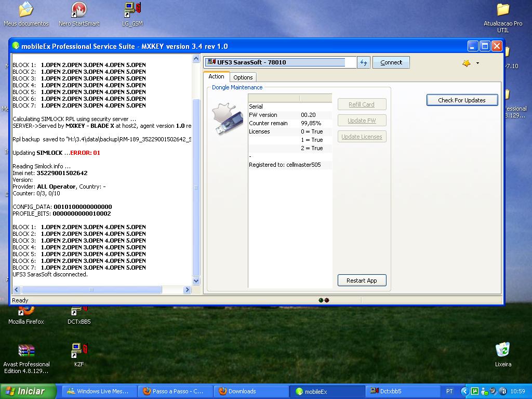Click the yellow star icon

[466, 63]
